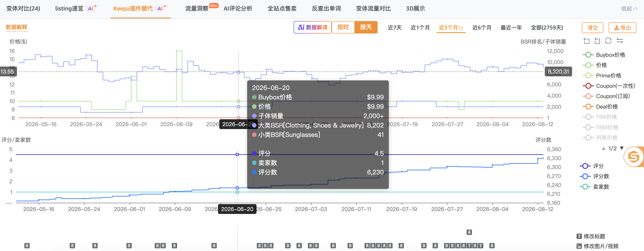Export data with the 导出 button
Image resolution: width=644 pixels, height=251 pixels.
(x=622, y=27)
